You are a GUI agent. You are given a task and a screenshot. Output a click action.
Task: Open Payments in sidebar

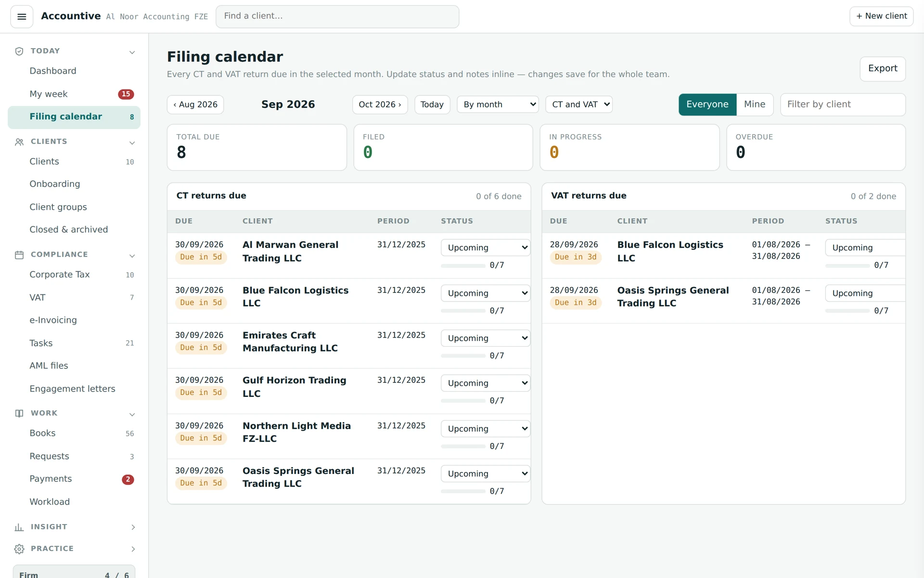74,479
